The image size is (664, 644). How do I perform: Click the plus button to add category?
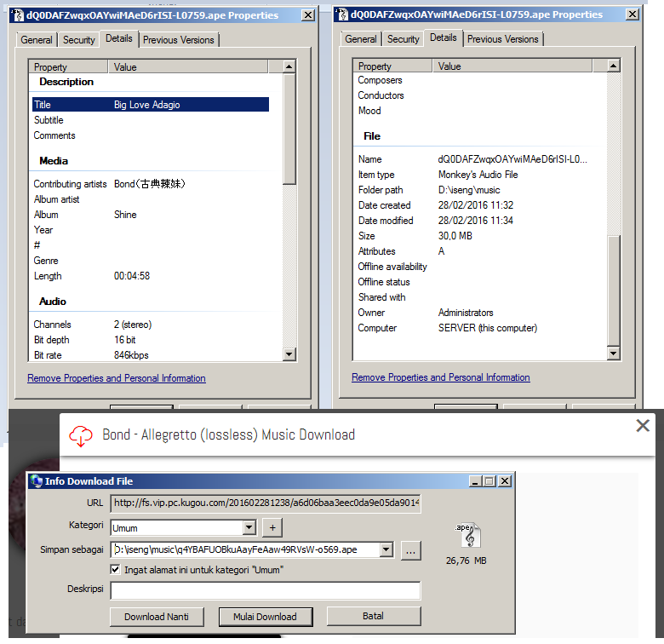tap(272, 528)
